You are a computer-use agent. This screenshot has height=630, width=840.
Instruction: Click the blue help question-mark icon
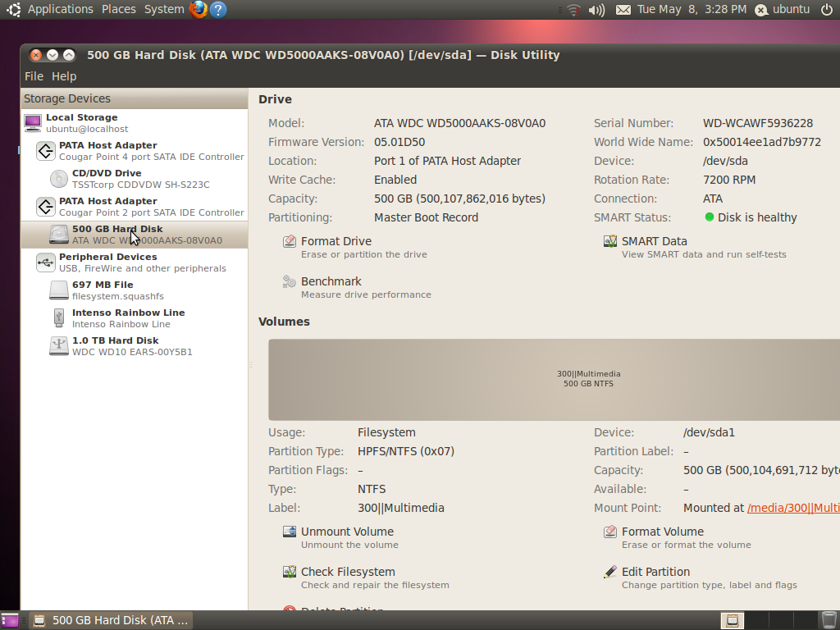[x=218, y=9]
